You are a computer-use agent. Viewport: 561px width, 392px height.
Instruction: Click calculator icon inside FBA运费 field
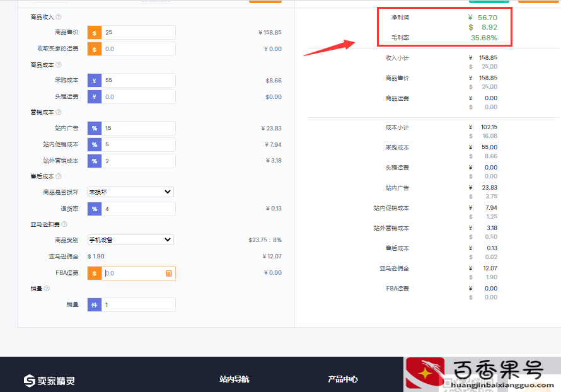tap(169, 274)
